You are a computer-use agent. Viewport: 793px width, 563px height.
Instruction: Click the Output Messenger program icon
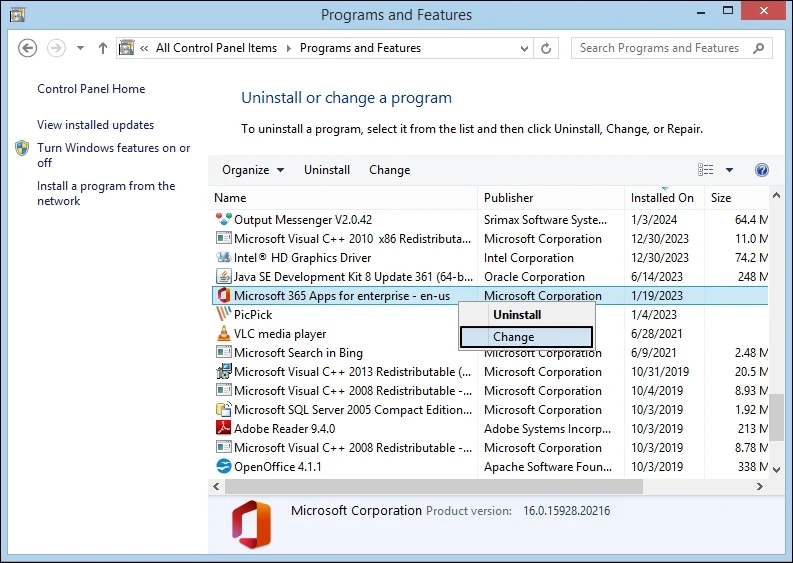coord(224,220)
